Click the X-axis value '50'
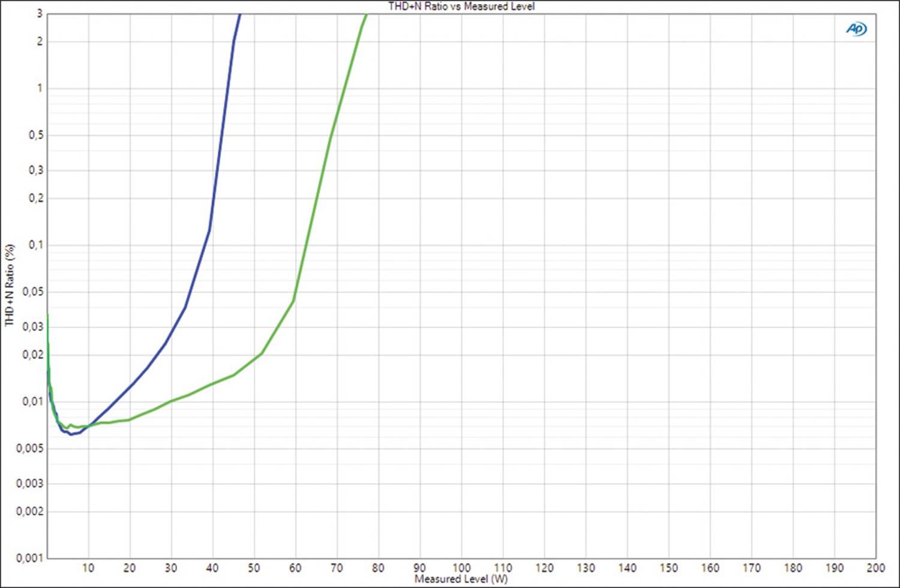The height and width of the screenshot is (588, 900). point(254,568)
